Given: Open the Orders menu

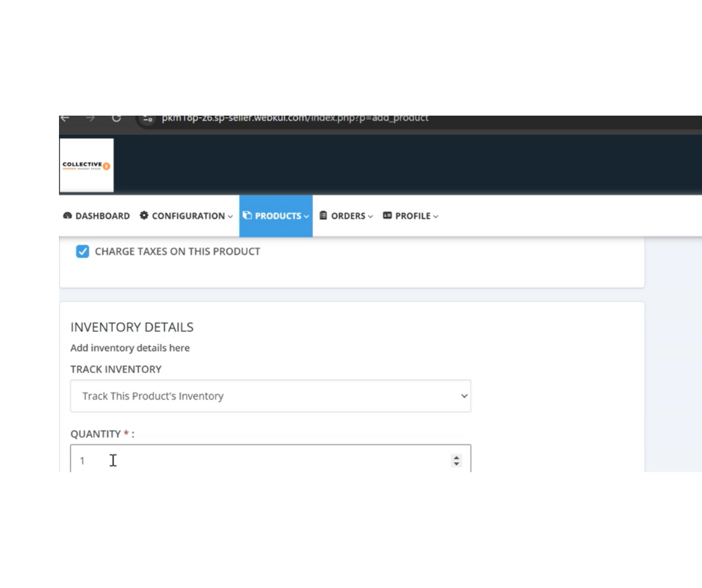Looking at the screenshot, I should click(346, 216).
